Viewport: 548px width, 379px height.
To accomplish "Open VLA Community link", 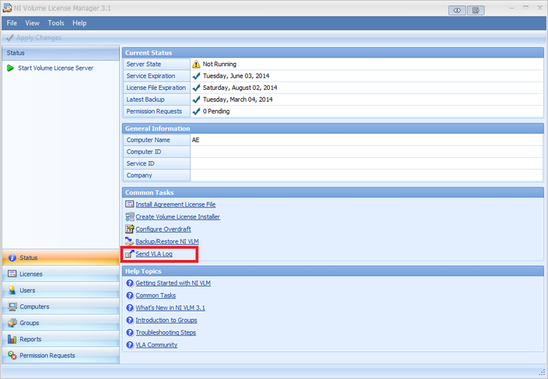I will (x=156, y=345).
